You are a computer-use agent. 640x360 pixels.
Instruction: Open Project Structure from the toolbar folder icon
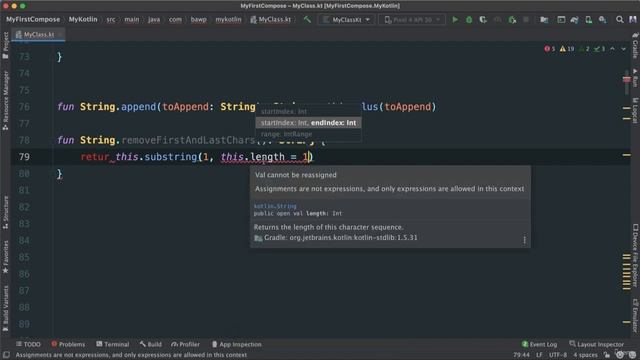tap(544, 19)
